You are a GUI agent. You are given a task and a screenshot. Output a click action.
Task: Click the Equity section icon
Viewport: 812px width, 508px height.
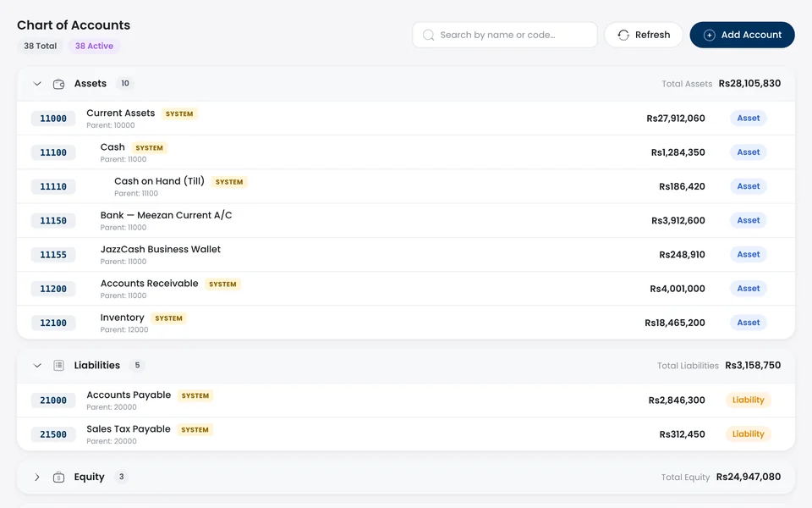[x=58, y=477]
